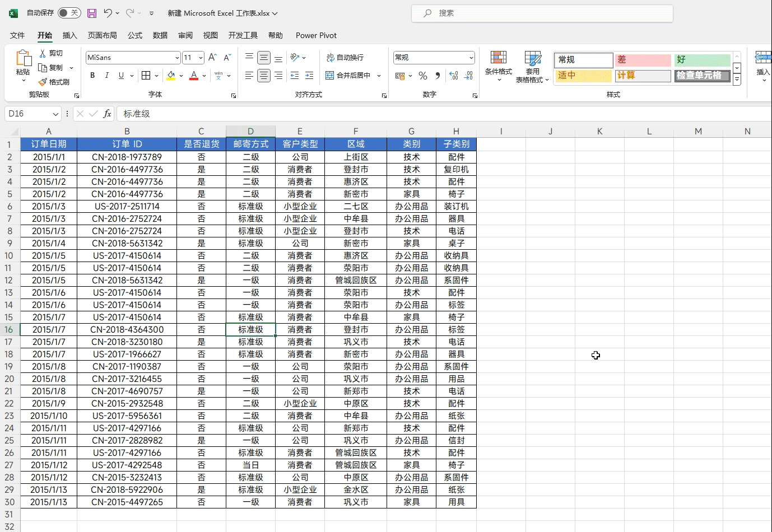Toggle bold formatting with the B button
Viewport: 772px width, 532px height.
[x=92, y=76]
